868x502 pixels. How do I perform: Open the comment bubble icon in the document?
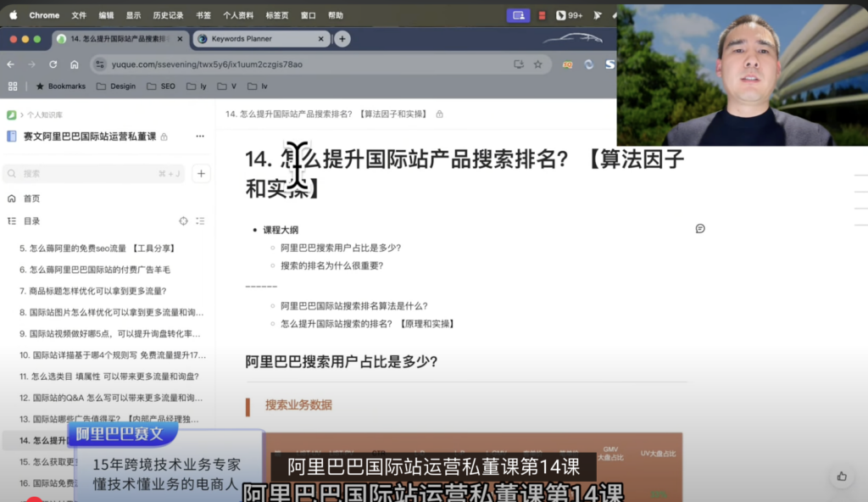point(700,228)
